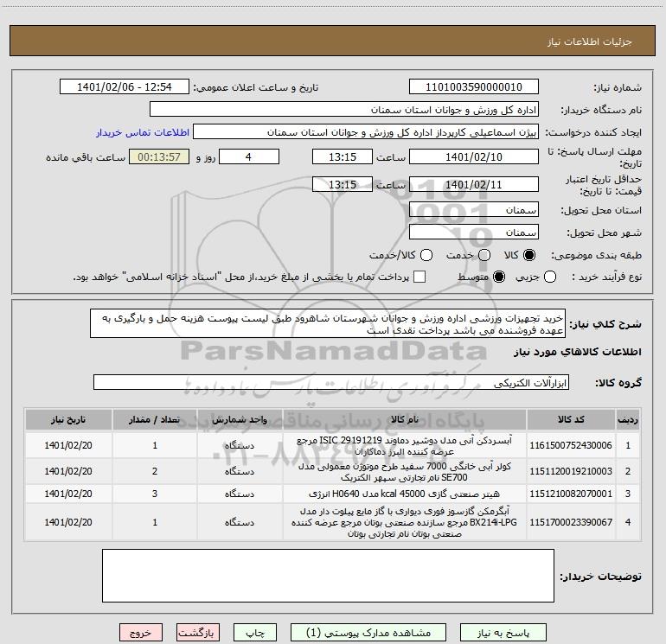Viewport: 666px width, 644px height.
Task: Click the countdown timer 00:13:57
Action: pos(159,156)
